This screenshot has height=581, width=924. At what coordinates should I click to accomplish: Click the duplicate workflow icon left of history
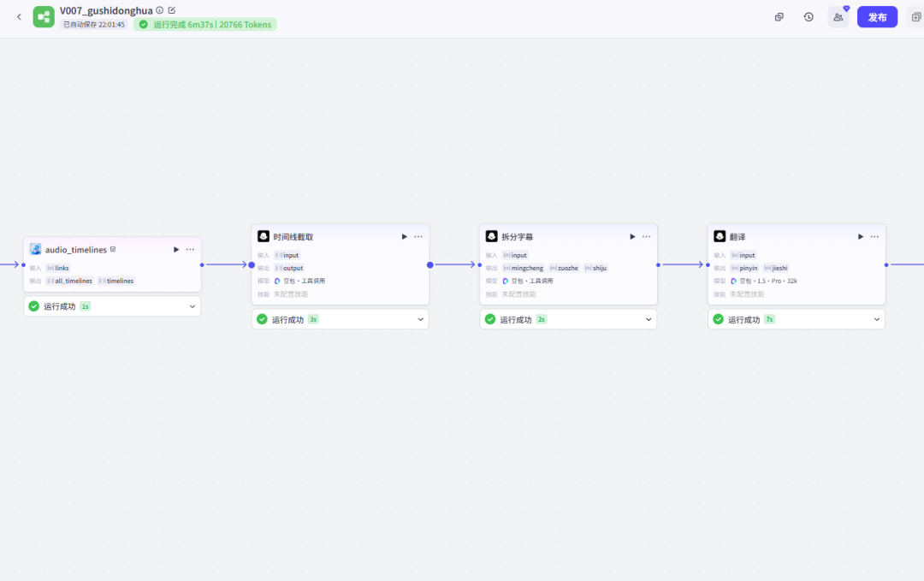[779, 17]
